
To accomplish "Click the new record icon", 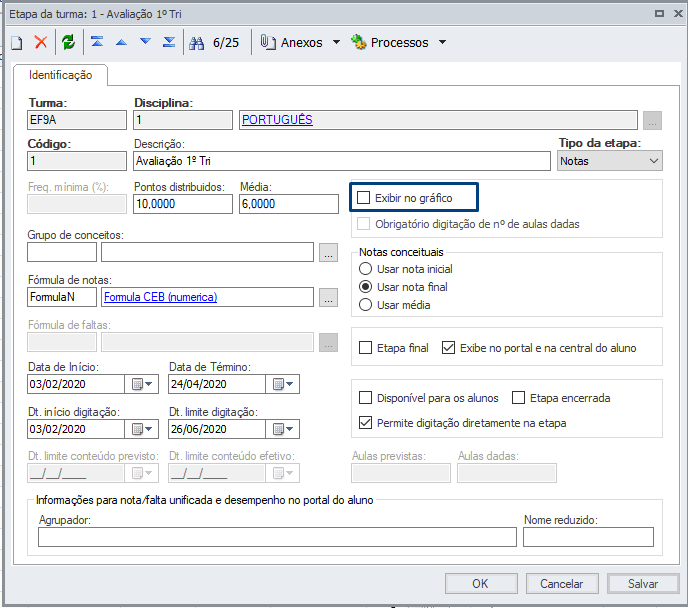I will tap(17, 43).
